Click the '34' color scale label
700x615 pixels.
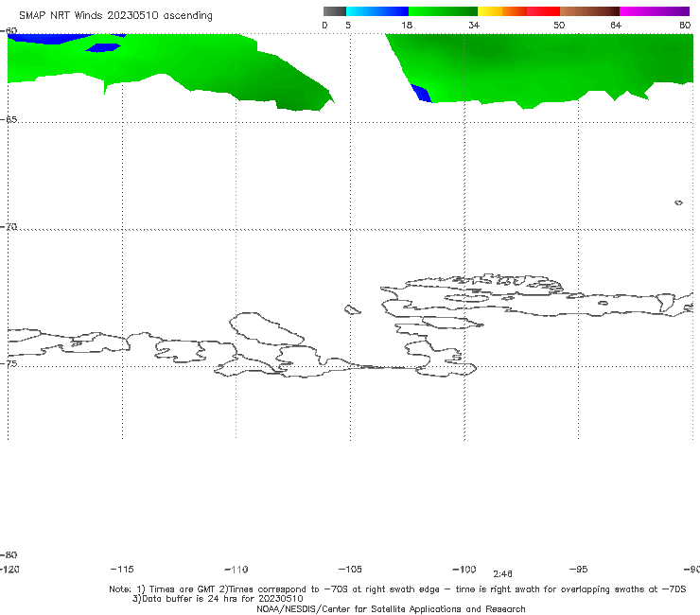click(474, 26)
